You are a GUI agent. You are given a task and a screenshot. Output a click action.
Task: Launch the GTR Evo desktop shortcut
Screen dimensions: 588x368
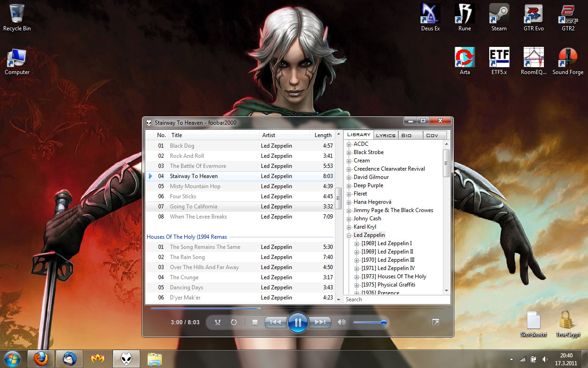[533, 18]
